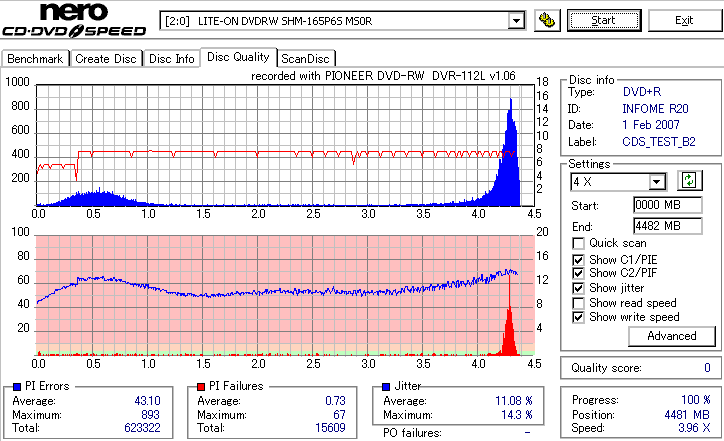Click PI Errors maximum value 893
Viewport: 724px width, 441px height.
click(x=150, y=415)
